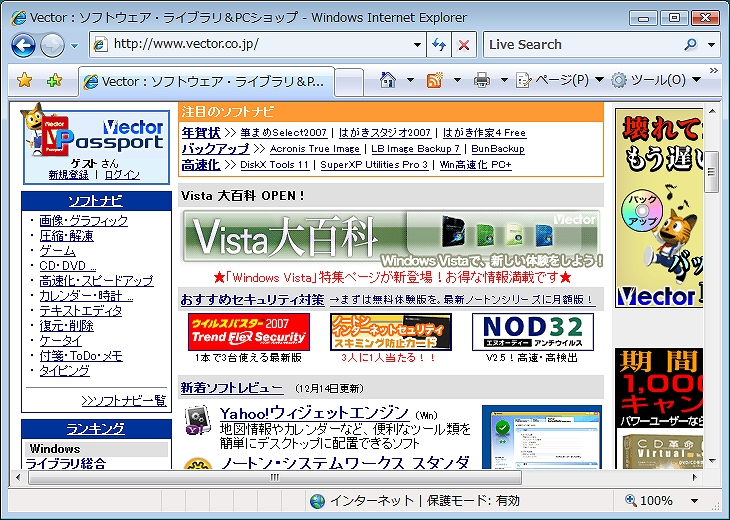730x520 pixels.
Task: Open the search provider dropdown arrow
Action: point(711,45)
